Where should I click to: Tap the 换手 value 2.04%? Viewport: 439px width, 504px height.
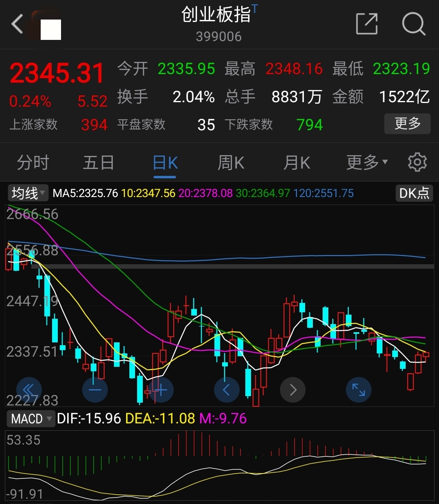click(194, 97)
